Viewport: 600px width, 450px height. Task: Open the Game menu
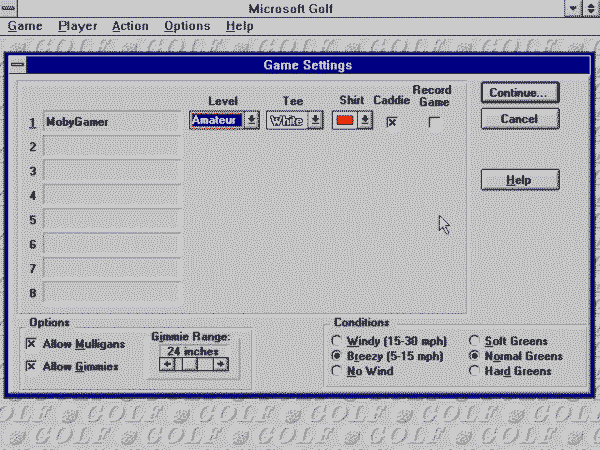click(x=25, y=26)
